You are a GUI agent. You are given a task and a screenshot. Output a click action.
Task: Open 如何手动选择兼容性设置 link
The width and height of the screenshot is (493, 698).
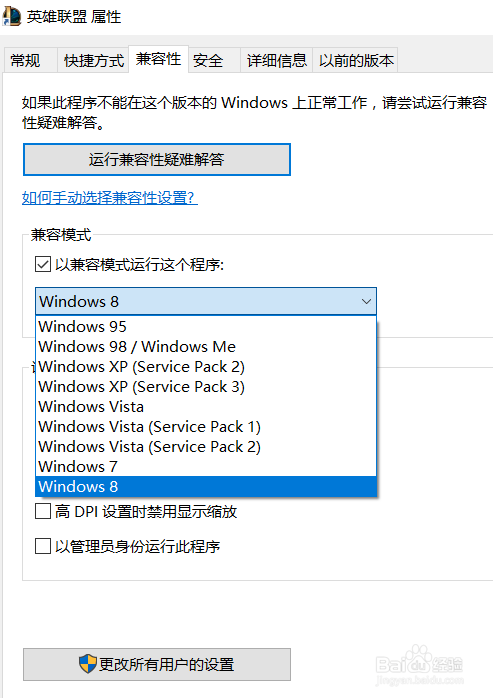[x=110, y=197]
